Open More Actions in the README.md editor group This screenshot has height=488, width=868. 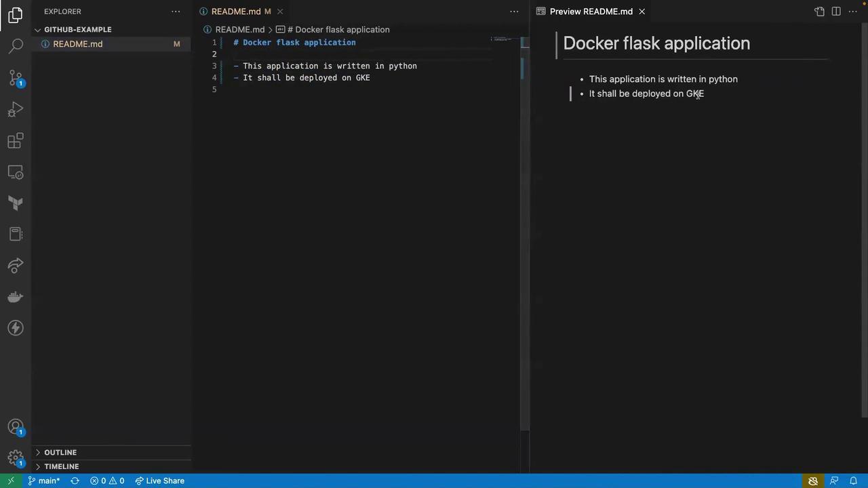pos(514,12)
